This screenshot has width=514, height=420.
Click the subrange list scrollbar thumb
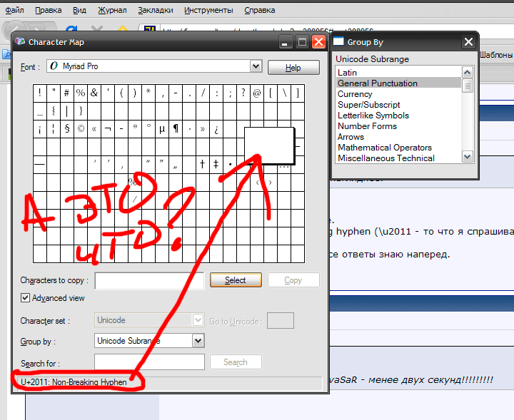click(x=467, y=86)
